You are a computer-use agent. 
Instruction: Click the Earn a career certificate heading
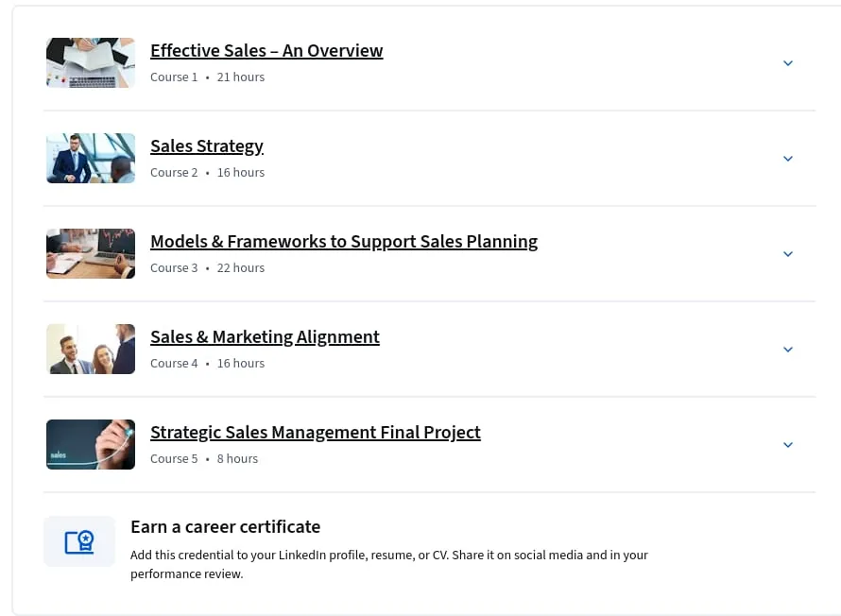tap(225, 527)
